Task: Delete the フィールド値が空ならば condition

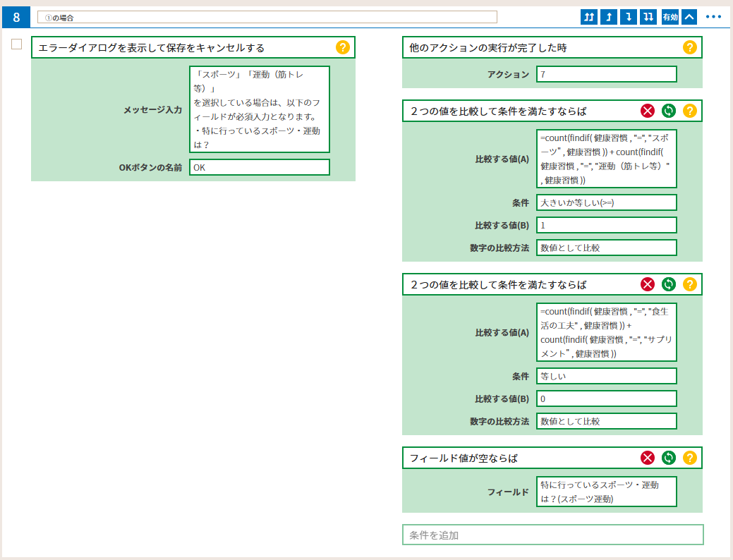Action: [648, 458]
